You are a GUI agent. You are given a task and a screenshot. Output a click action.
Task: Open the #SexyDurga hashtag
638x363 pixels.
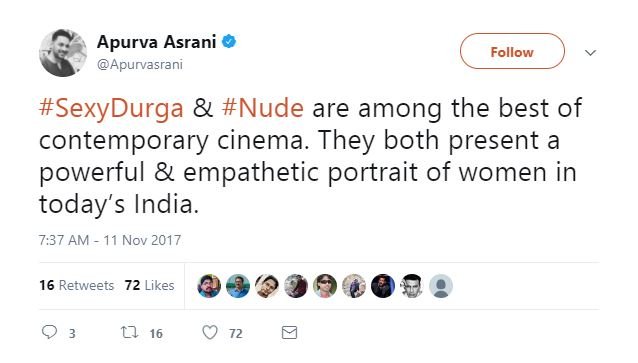pyautogui.click(x=111, y=108)
